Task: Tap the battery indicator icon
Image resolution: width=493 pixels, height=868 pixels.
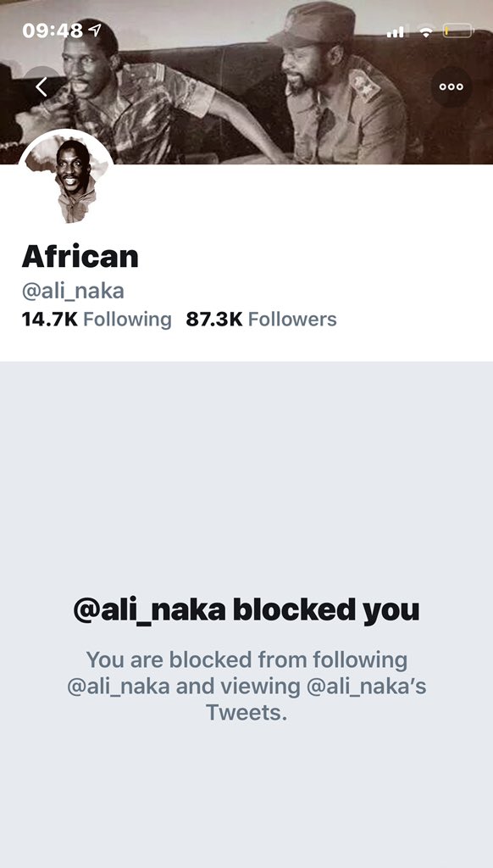Action: [457, 31]
